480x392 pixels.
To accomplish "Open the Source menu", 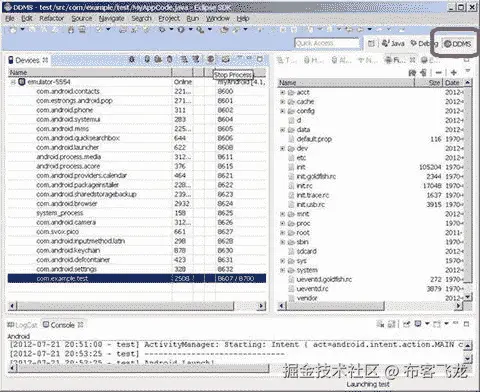I will point(81,19).
